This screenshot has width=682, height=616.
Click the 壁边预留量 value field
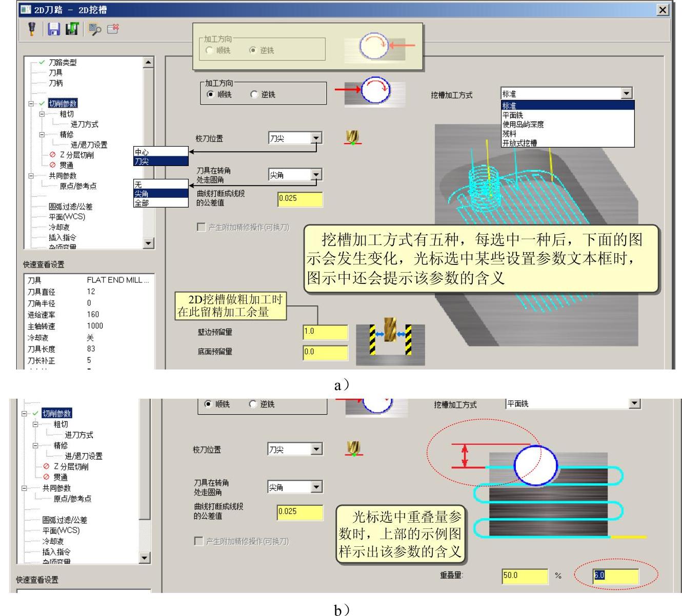(325, 332)
